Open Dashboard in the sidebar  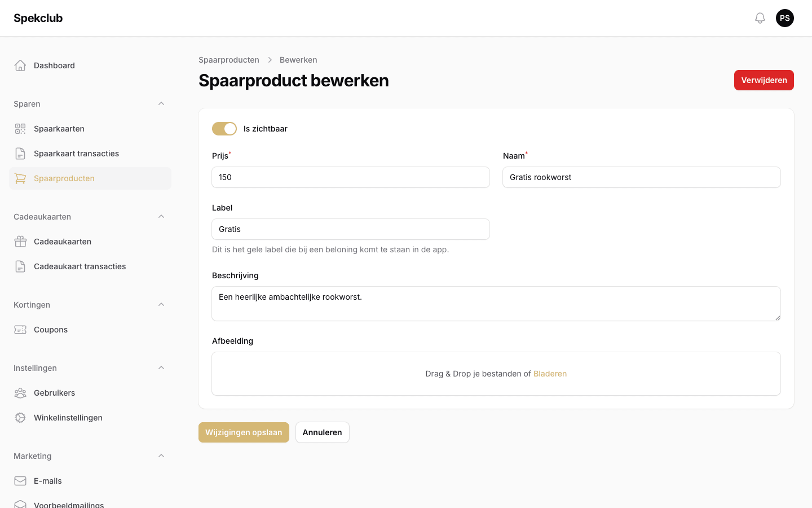pyautogui.click(x=90, y=65)
